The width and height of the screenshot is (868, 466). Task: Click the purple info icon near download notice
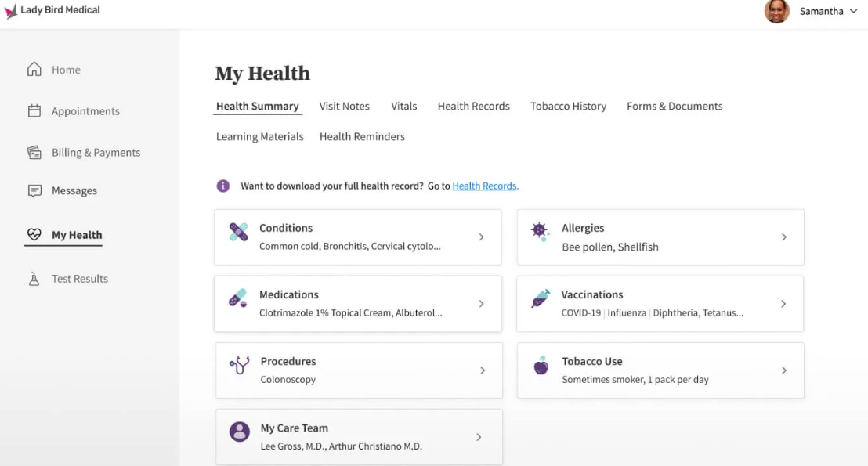[223, 186]
